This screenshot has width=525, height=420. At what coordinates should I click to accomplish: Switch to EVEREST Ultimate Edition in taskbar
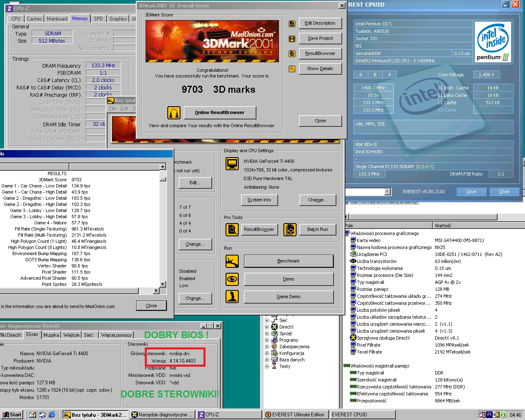(296, 415)
